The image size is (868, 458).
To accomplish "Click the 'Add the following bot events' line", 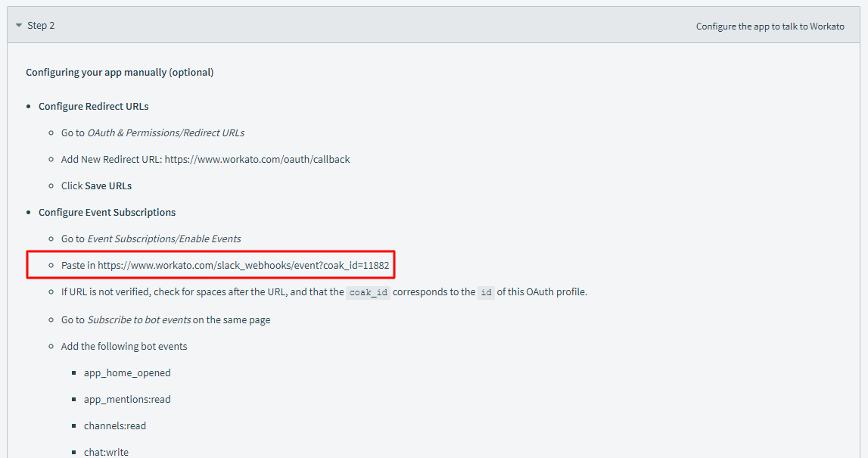I will point(124,347).
